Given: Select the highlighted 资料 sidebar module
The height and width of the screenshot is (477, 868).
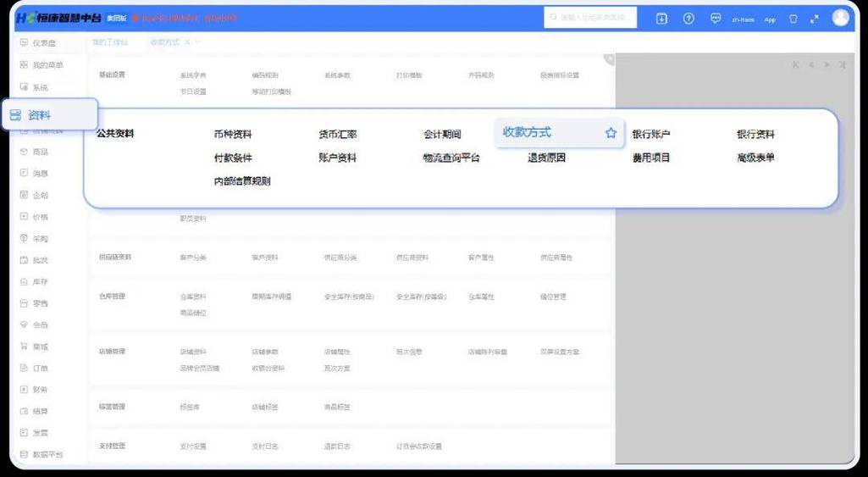Looking at the screenshot, I should point(49,114).
